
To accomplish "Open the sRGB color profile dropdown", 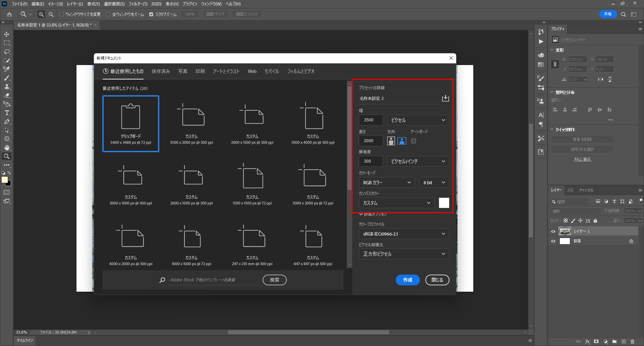I will [404, 234].
